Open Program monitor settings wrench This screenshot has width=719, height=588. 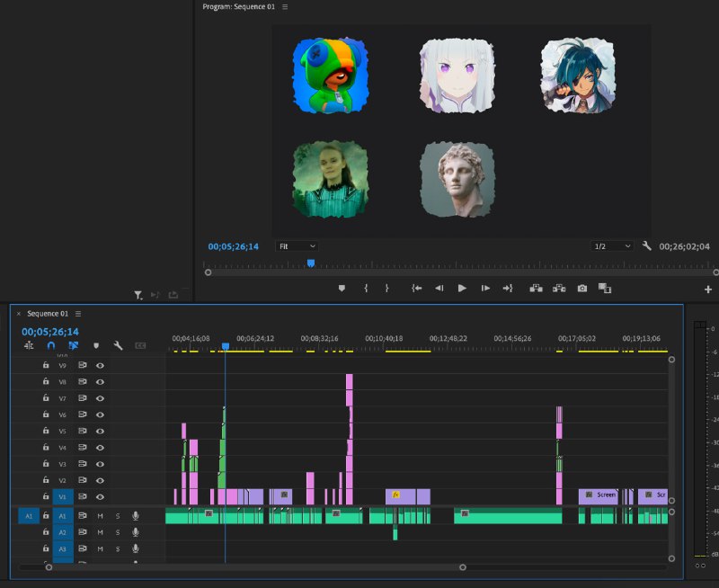pos(646,245)
